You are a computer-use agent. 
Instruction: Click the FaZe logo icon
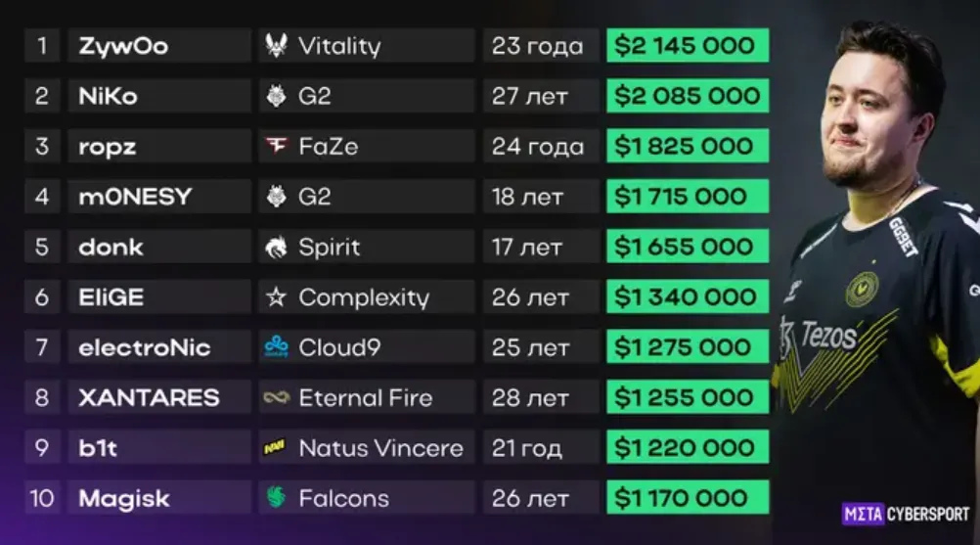[x=276, y=146]
